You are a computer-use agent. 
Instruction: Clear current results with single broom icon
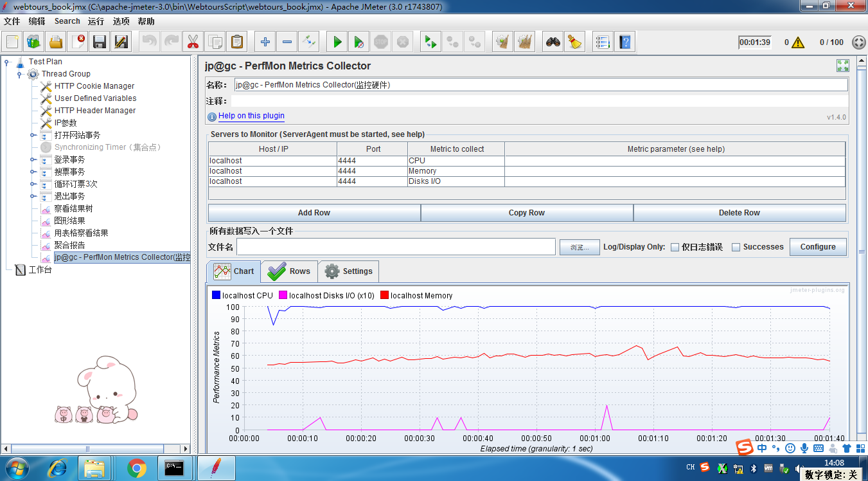tap(502, 42)
